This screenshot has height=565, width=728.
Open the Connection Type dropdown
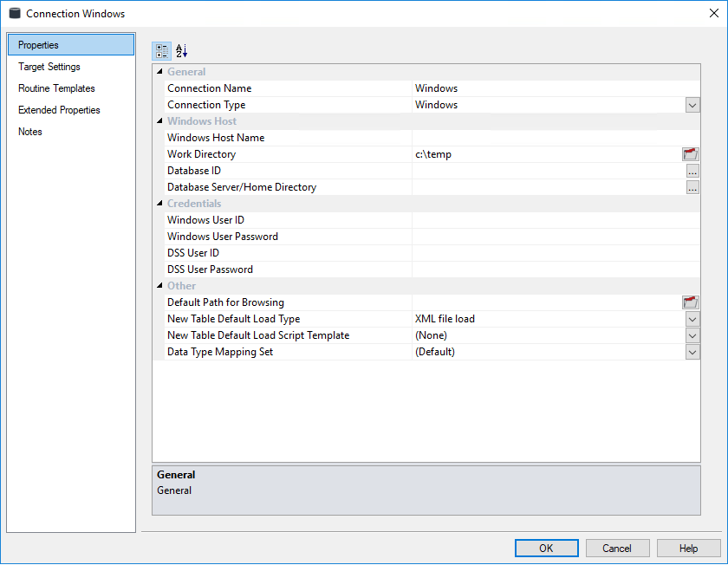pyautogui.click(x=692, y=105)
